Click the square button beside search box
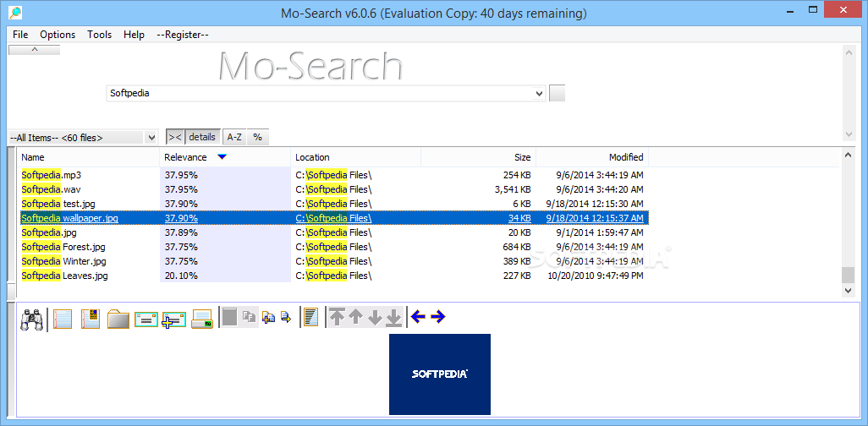 point(558,94)
